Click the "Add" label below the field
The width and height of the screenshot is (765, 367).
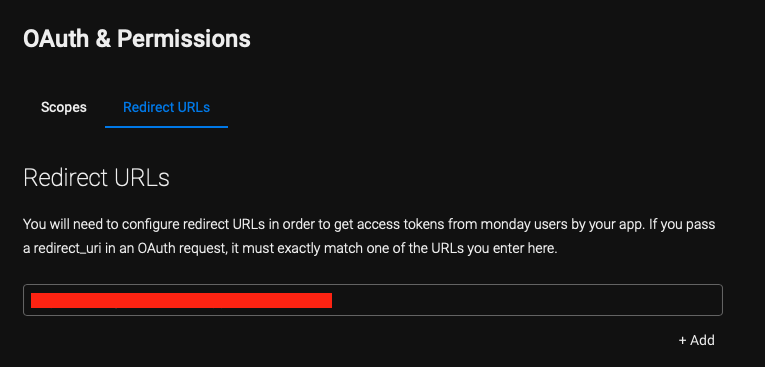coord(702,340)
